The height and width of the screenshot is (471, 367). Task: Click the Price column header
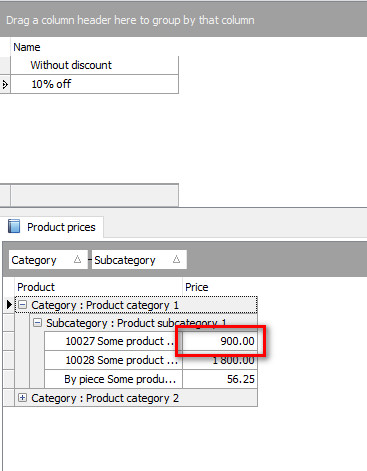pyautogui.click(x=220, y=287)
